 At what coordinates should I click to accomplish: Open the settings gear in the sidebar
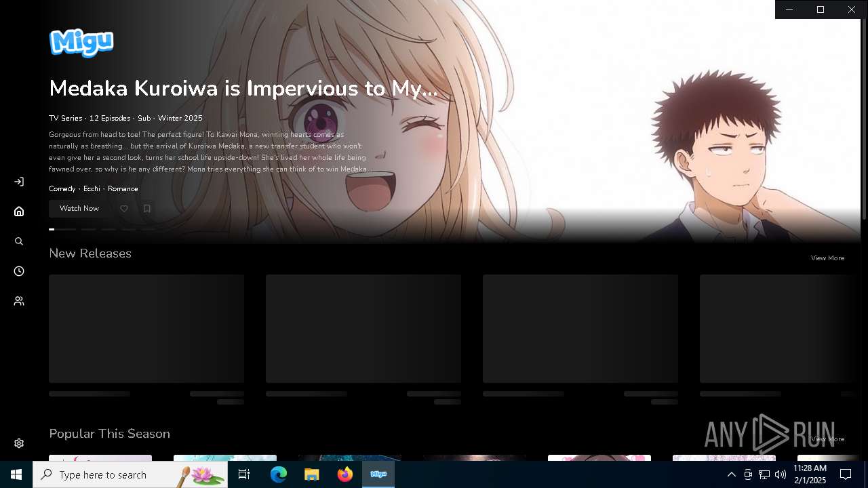[19, 443]
